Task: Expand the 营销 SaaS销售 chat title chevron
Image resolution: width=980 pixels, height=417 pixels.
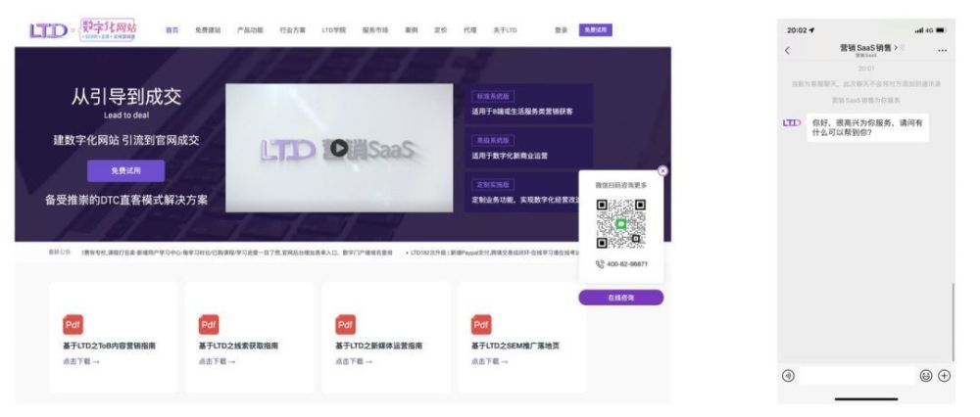Action: [897, 47]
